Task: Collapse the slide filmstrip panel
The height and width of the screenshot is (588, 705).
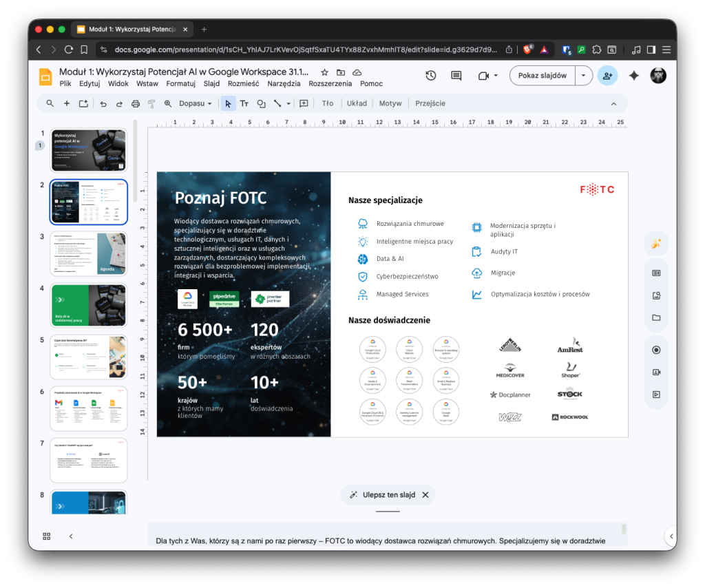Action: [x=71, y=536]
